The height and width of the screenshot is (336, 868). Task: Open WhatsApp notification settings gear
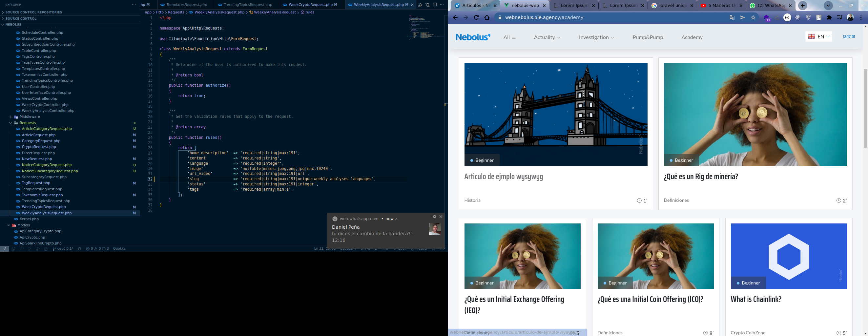[434, 217]
